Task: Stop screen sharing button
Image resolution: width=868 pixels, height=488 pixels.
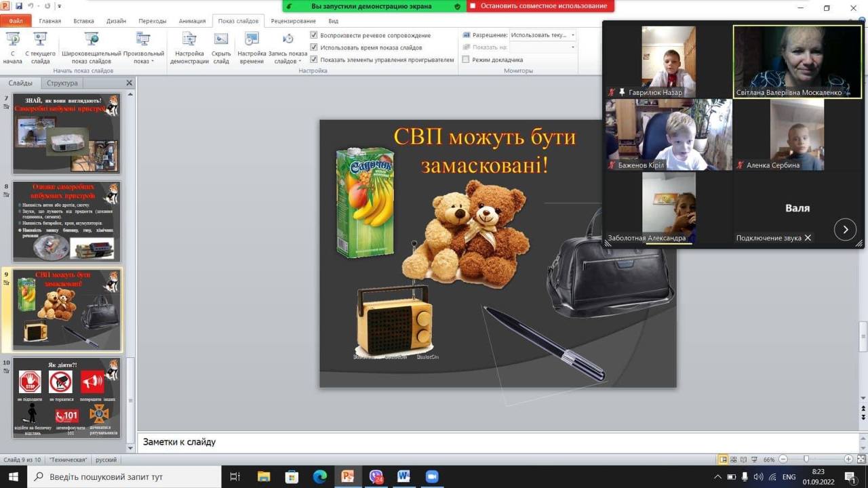Action: pos(540,6)
